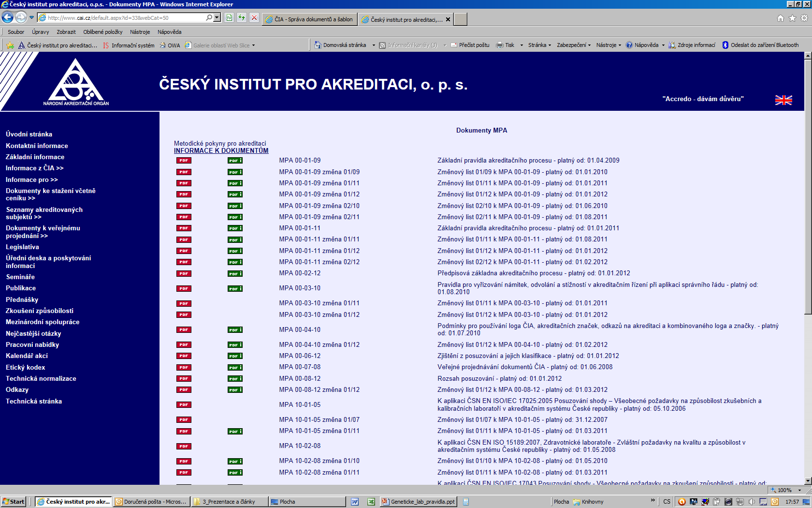The image size is (812, 508).
Task: Expand the Galerie oblastí Web Slice dropdown
Action: [253, 45]
